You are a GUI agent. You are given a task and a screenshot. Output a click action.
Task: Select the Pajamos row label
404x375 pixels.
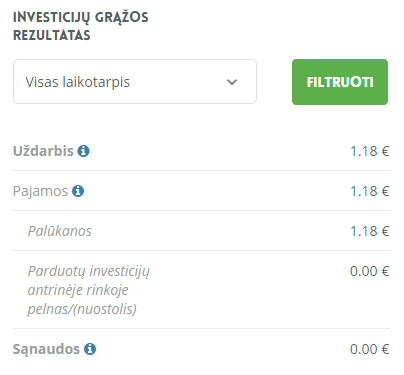pos(40,191)
